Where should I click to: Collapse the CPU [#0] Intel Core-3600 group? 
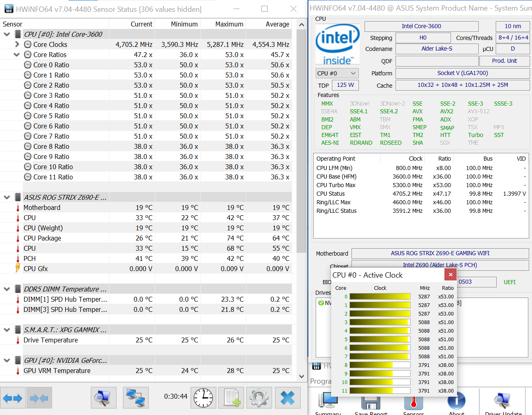6,34
